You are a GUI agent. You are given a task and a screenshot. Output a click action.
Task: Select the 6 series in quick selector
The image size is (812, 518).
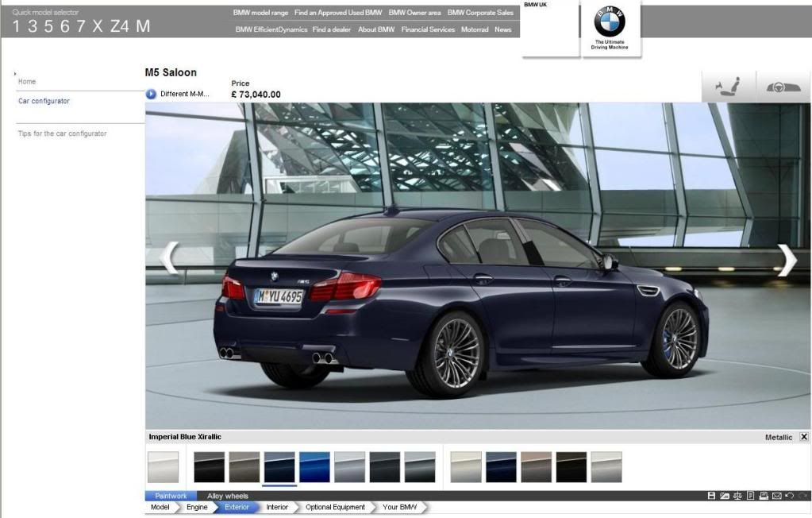click(x=65, y=26)
